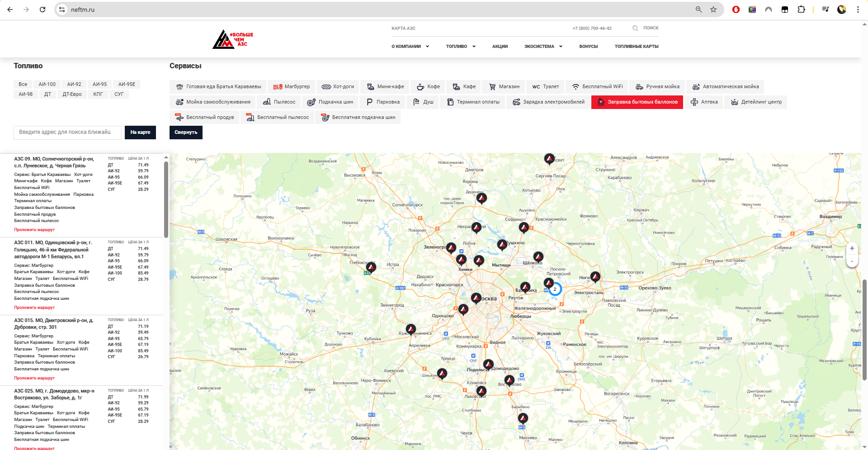
Task: Enable the ДТ-Евро fuel filter
Action: click(72, 94)
